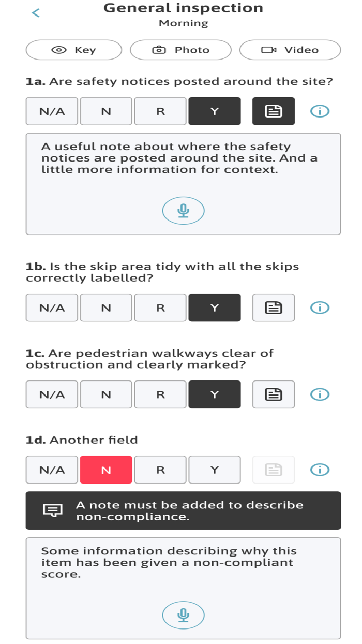Select N/A for safety notices question
362x644 pixels.
[52, 111]
